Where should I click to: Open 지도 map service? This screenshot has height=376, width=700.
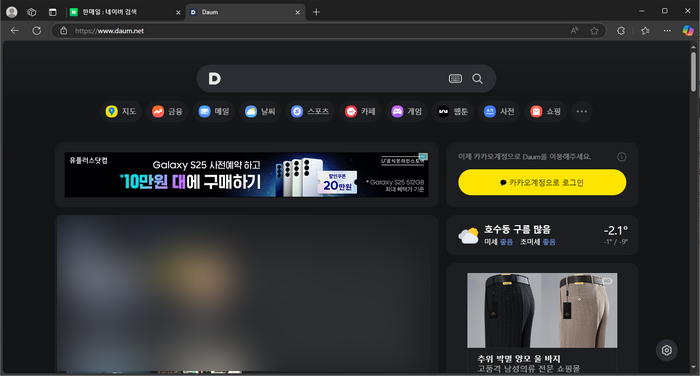click(x=121, y=111)
